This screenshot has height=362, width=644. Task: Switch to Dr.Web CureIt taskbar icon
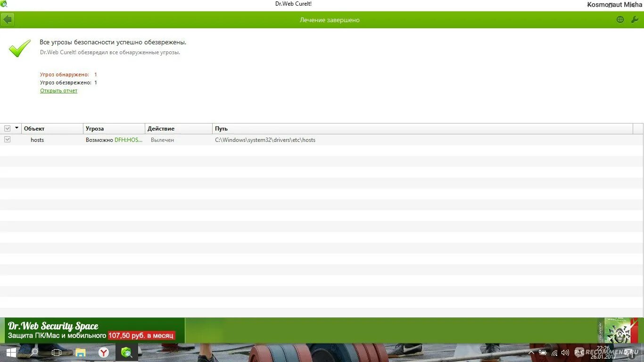tap(126, 352)
